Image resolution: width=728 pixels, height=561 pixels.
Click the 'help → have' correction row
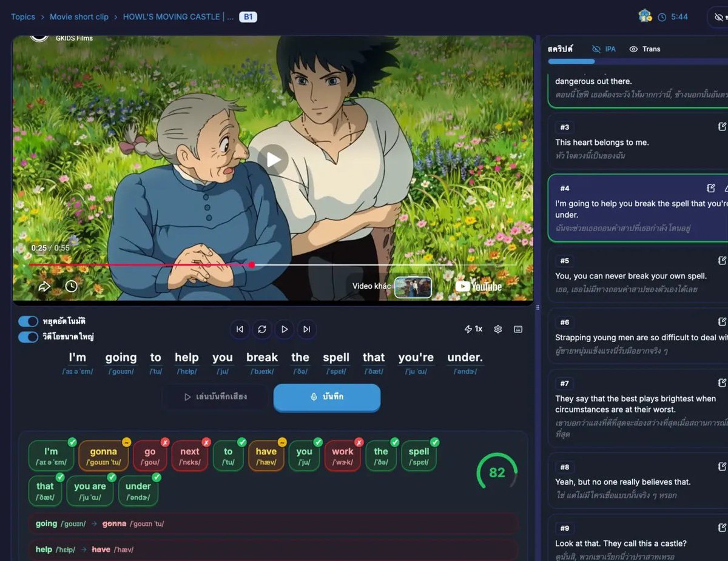[x=273, y=549]
